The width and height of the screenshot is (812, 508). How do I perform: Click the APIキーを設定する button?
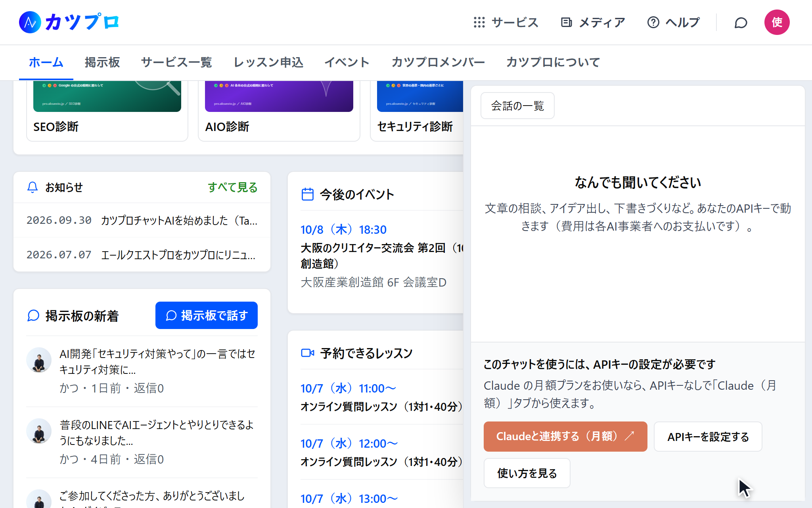point(708,437)
